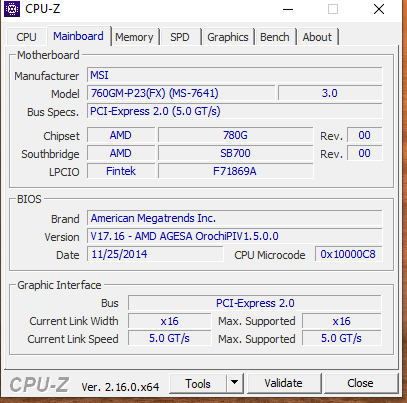Screen dimensions: 407x403
Task: Close CPU-Z with the title bar X
Action: pyautogui.click(x=379, y=9)
